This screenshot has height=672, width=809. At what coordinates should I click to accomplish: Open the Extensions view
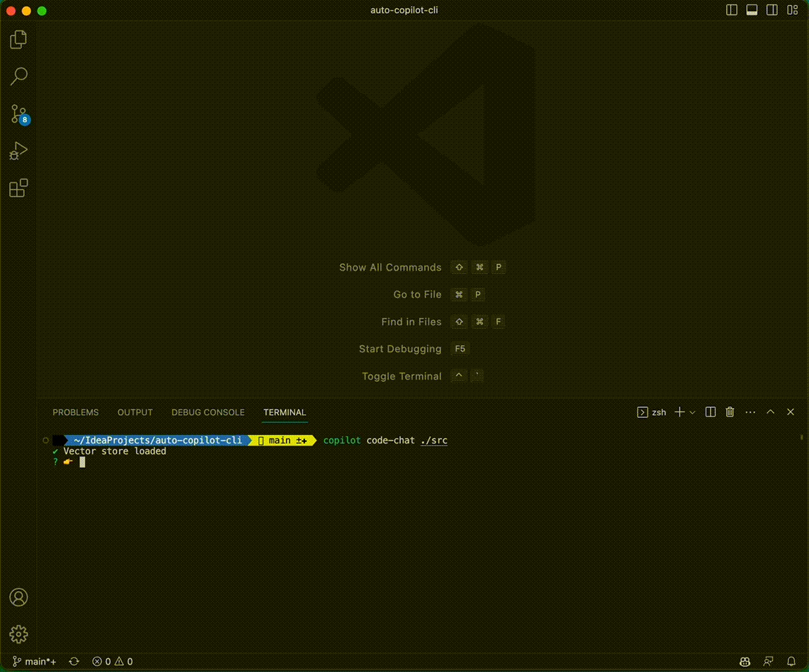point(19,188)
